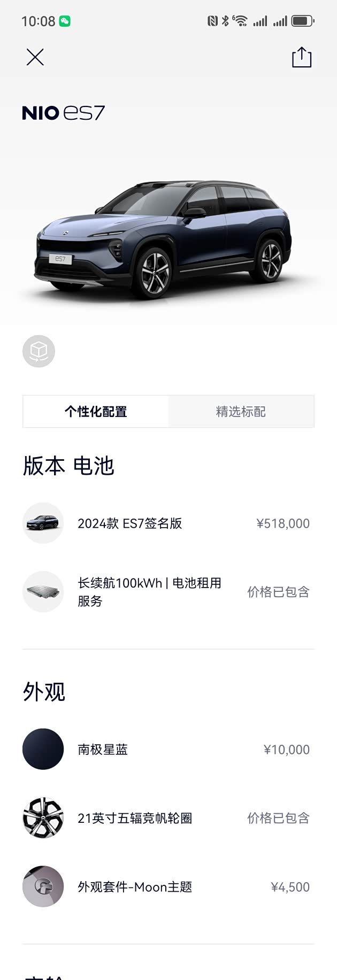
Task: Tap the share icon at top right
Action: [302, 57]
